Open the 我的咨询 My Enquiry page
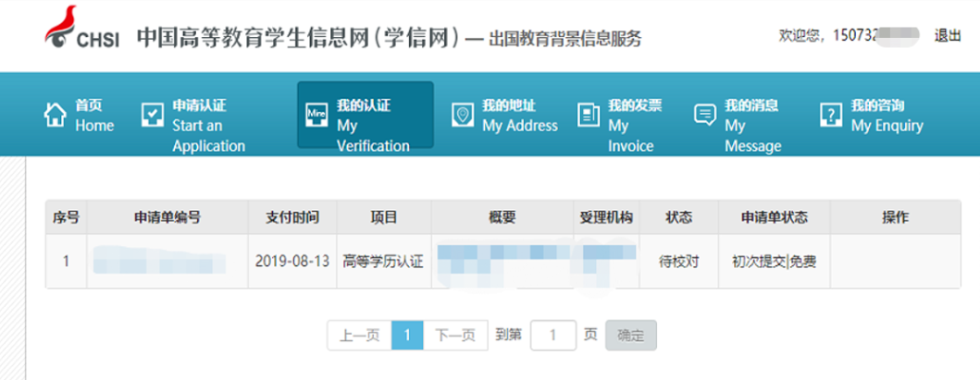This screenshot has width=980, height=380. coord(887,116)
